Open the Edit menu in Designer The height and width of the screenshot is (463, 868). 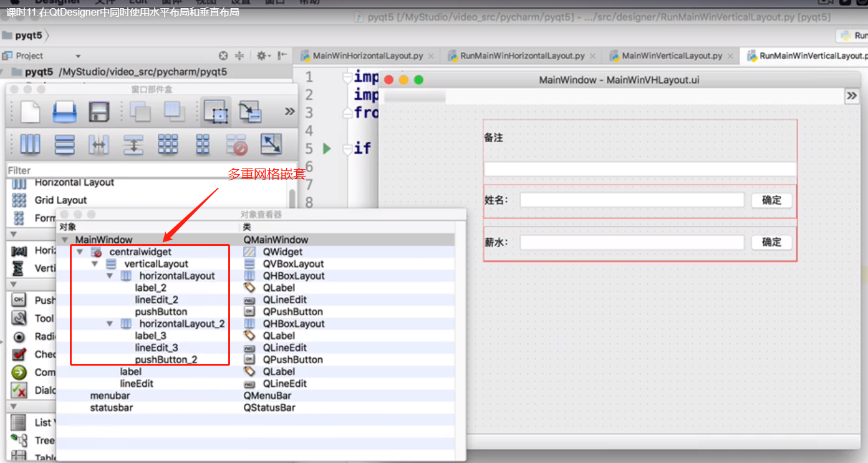click(x=137, y=3)
